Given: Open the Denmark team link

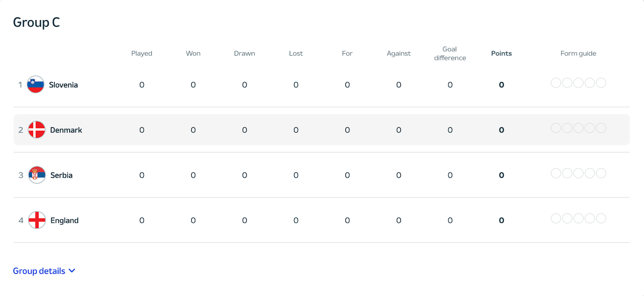Looking at the screenshot, I should (66, 130).
